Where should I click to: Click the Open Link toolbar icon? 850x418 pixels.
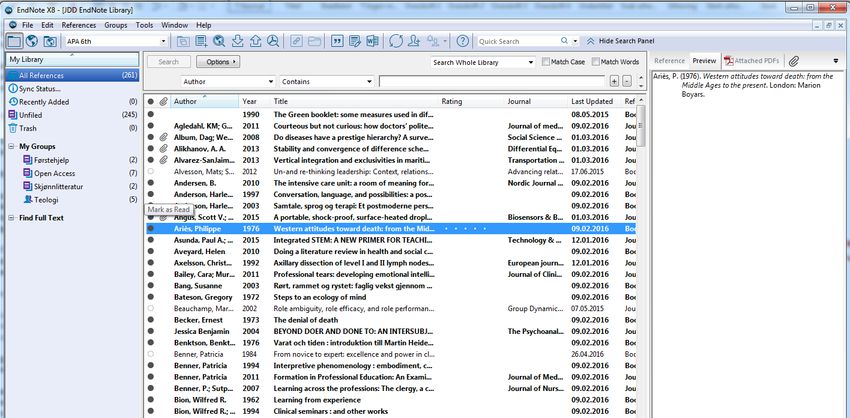[x=296, y=41]
